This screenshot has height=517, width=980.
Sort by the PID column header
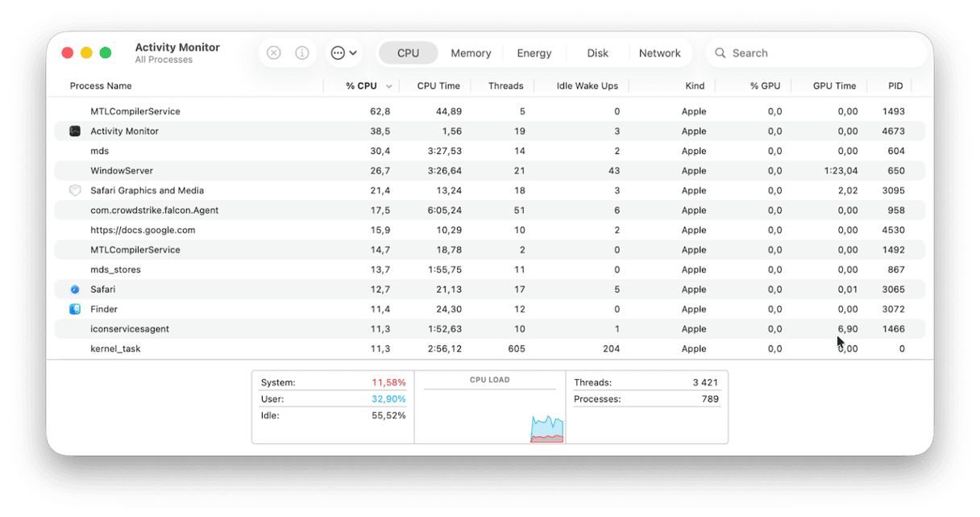(895, 86)
